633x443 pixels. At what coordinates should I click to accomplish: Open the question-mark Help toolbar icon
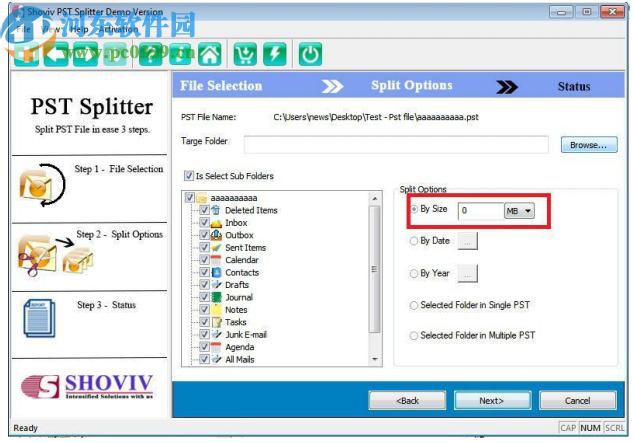[151, 54]
